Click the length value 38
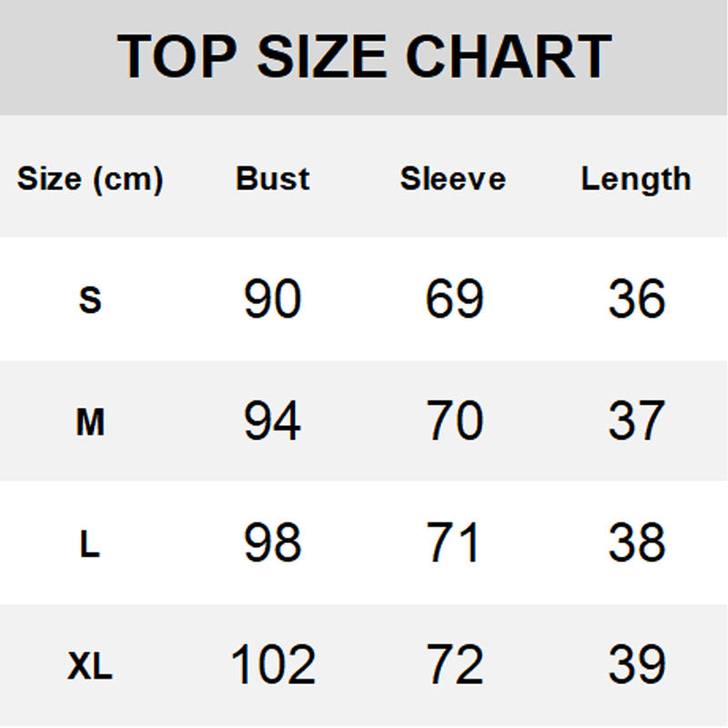728x728 pixels. click(637, 543)
